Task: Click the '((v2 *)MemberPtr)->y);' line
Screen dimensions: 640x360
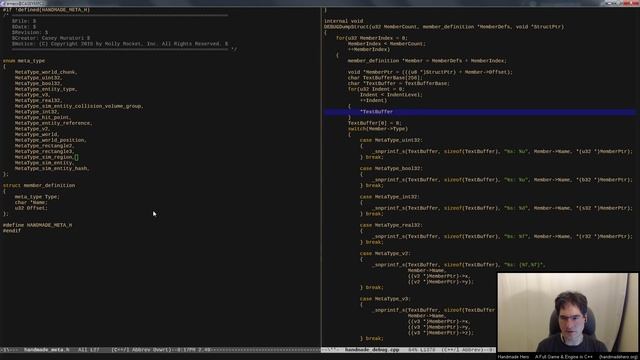Action: click(x=441, y=282)
